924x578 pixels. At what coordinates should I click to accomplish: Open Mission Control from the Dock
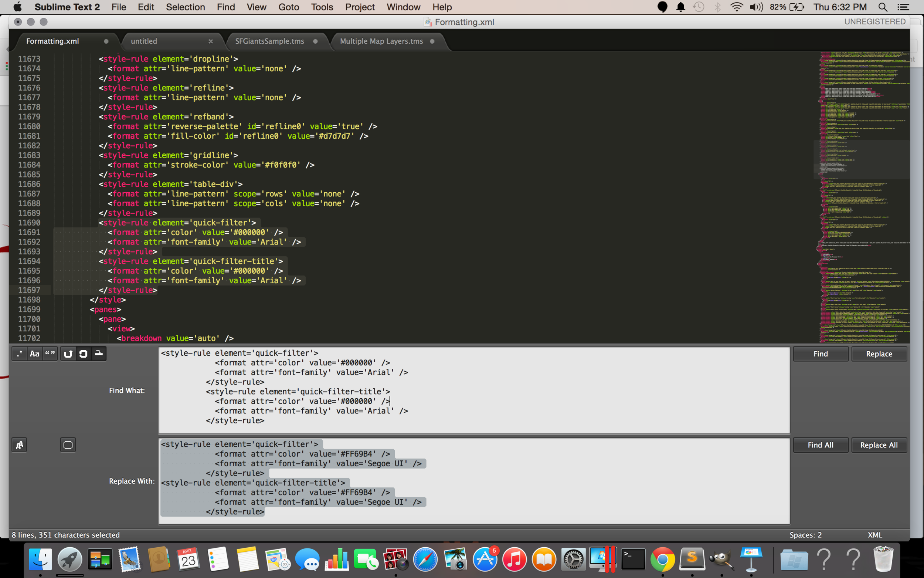point(100,559)
